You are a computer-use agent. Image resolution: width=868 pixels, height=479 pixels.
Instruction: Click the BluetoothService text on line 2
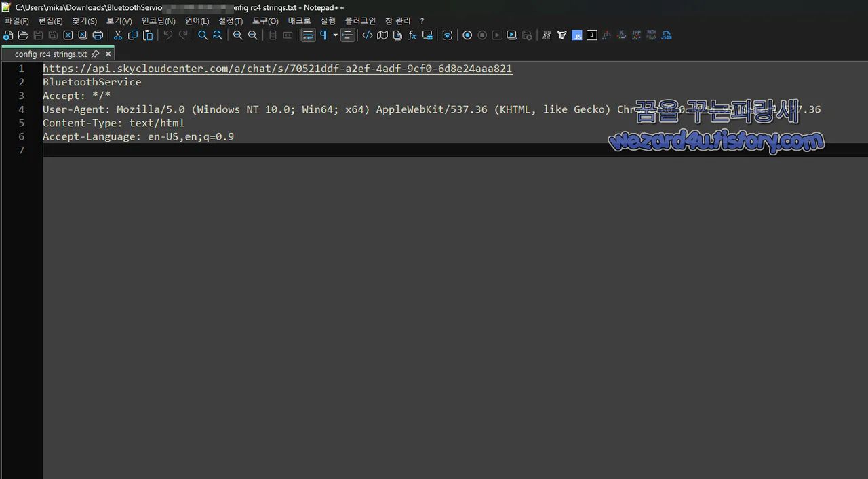click(92, 82)
